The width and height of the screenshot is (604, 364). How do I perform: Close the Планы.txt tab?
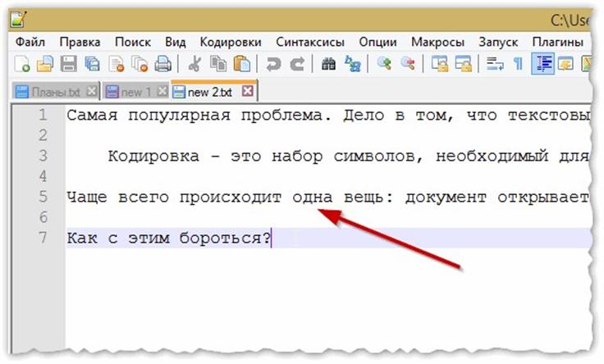91,92
